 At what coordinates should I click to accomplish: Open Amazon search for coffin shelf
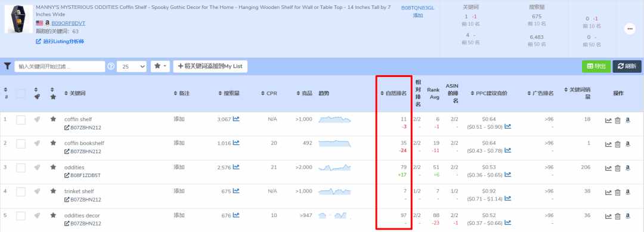[627, 120]
